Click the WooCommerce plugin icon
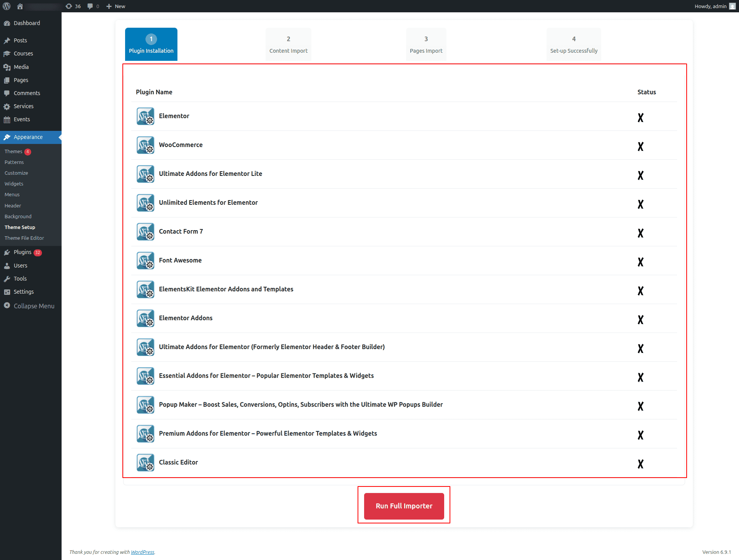739x560 pixels. click(145, 145)
